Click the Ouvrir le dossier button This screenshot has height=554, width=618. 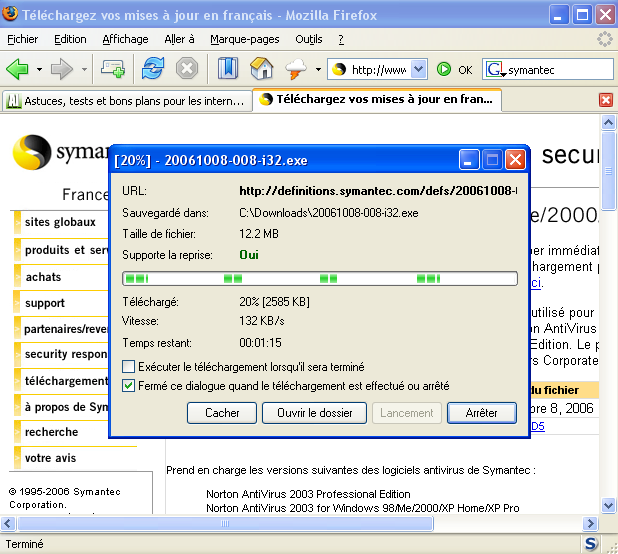pyautogui.click(x=315, y=413)
